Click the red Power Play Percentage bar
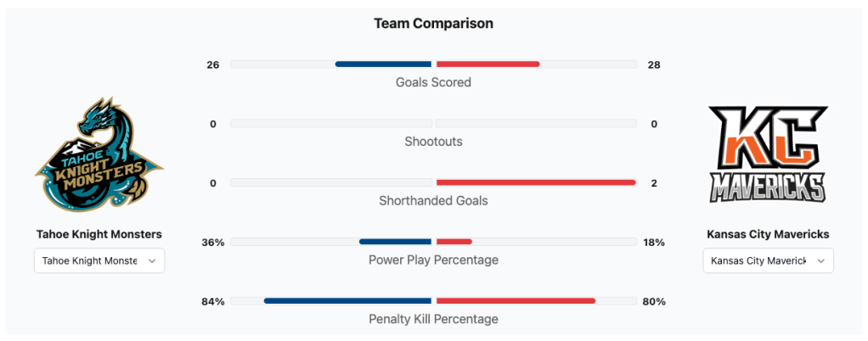The width and height of the screenshot is (868, 341). coord(454,242)
